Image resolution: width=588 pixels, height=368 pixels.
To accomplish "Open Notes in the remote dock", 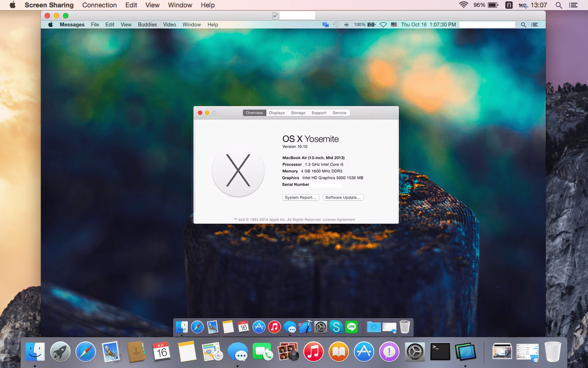I will click(x=228, y=327).
